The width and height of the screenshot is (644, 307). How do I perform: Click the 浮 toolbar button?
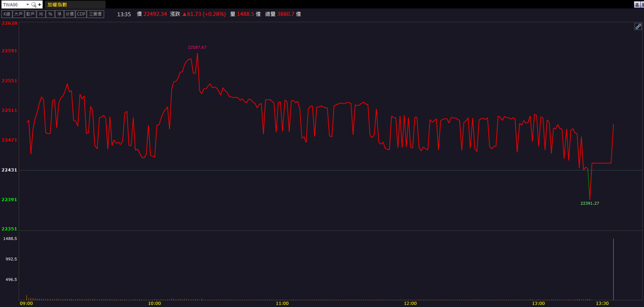[59, 14]
